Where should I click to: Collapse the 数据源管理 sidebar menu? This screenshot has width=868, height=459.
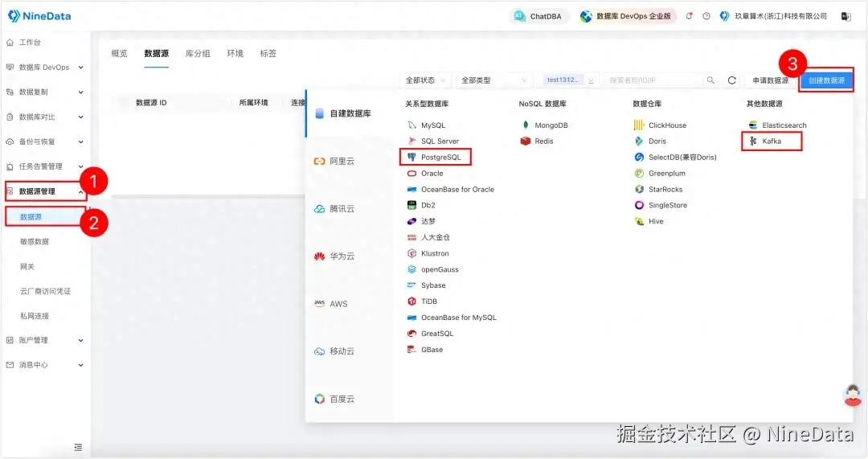click(45, 191)
